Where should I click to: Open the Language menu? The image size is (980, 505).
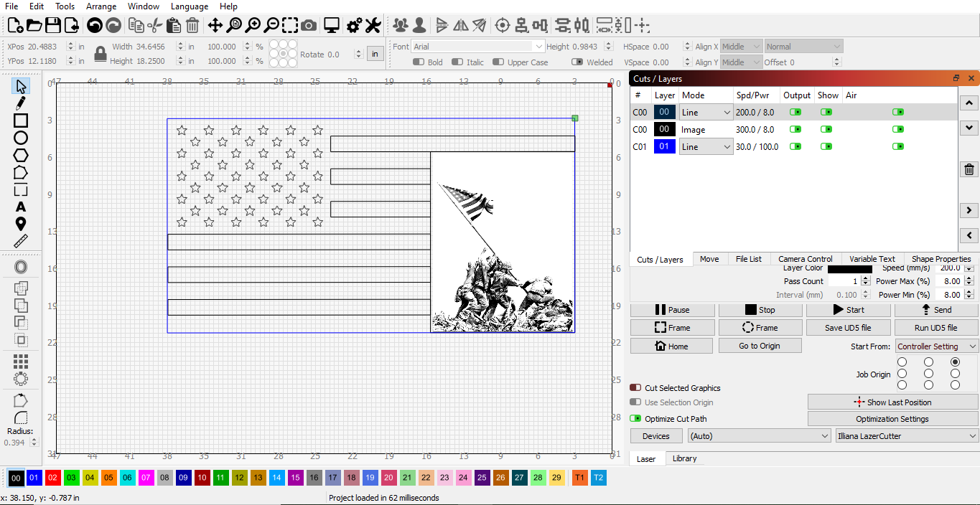pyautogui.click(x=190, y=6)
